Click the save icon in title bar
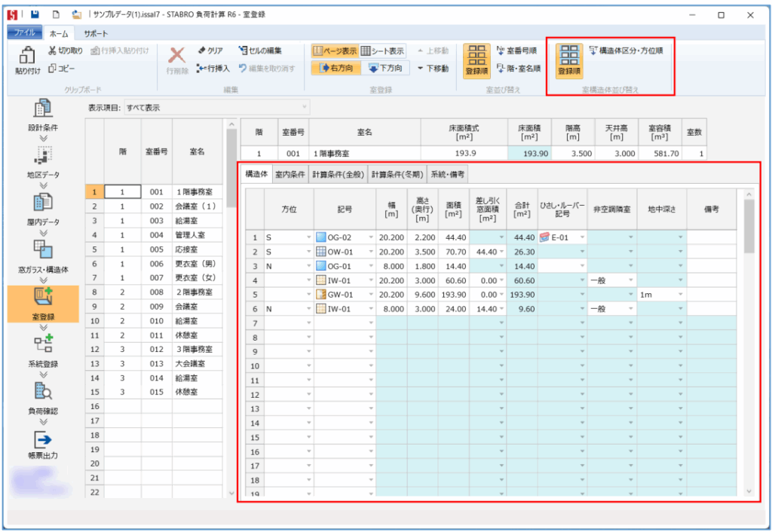772x532 pixels. coord(35,14)
